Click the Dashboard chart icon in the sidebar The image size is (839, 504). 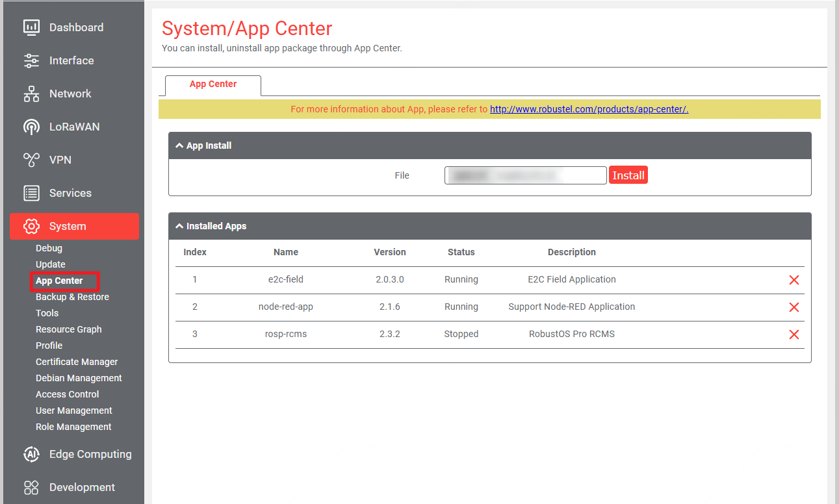point(31,27)
